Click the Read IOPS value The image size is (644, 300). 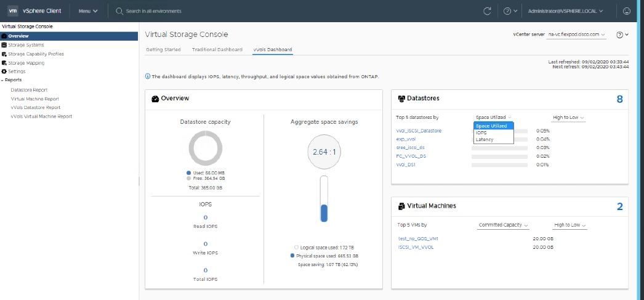point(206,218)
